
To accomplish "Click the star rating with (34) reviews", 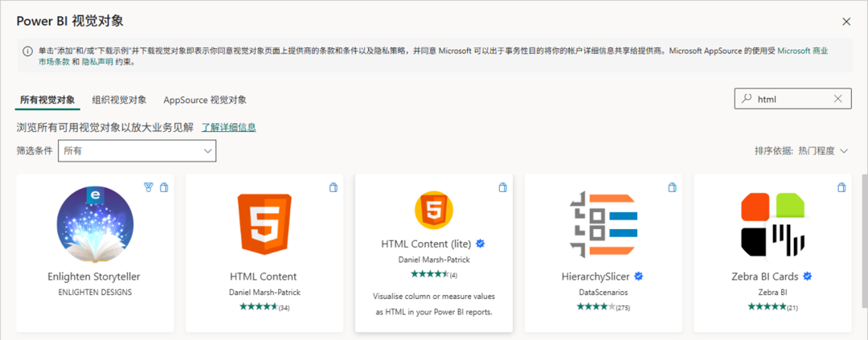I will tap(264, 307).
